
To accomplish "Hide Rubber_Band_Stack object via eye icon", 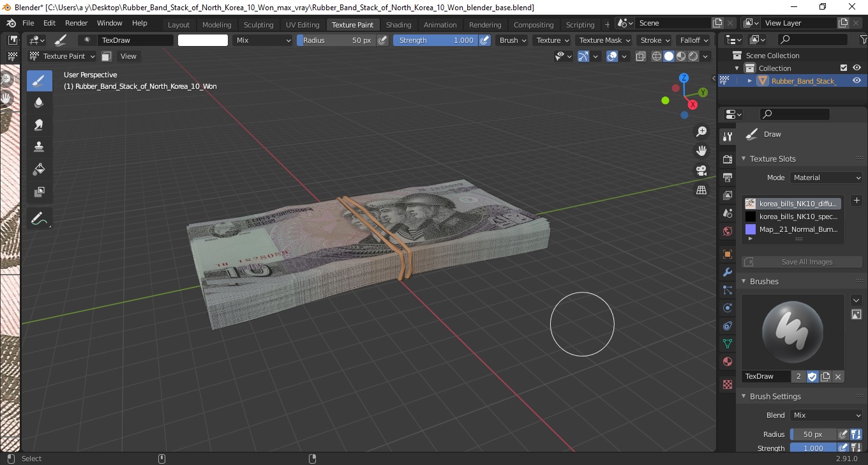I will 857,80.
